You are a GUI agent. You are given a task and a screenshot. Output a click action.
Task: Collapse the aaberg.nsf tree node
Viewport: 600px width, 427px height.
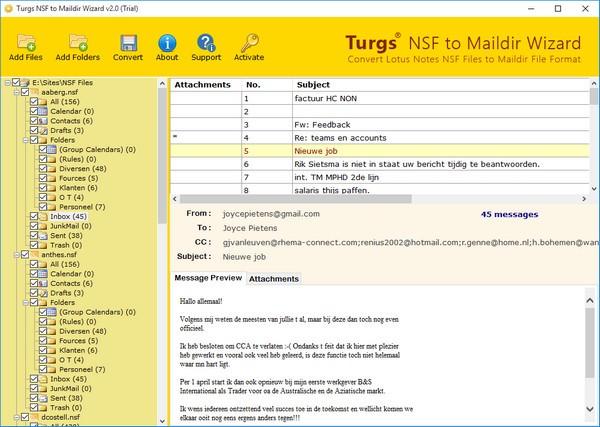click(15, 92)
